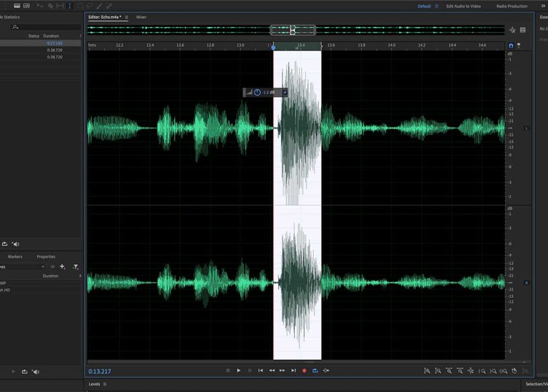Open the Editor Echo.m4a panel menu
Screen dimensions: 548x392
click(x=127, y=17)
